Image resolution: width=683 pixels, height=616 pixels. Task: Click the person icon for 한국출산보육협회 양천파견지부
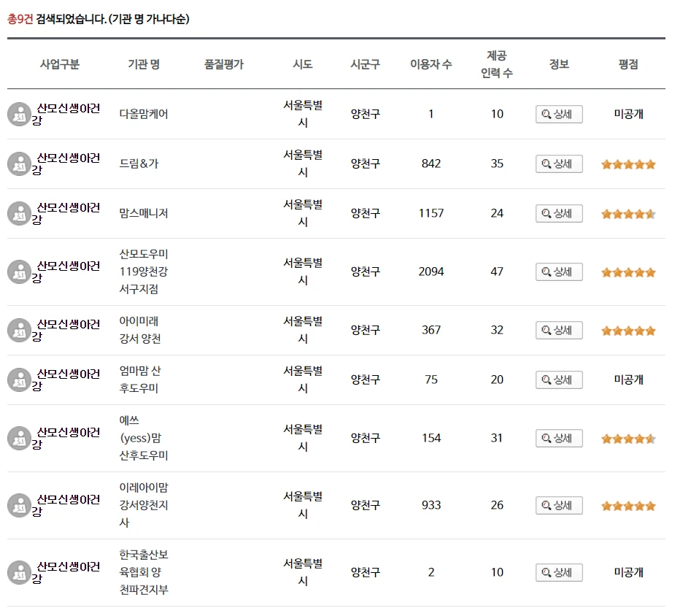[x=18, y=573]
